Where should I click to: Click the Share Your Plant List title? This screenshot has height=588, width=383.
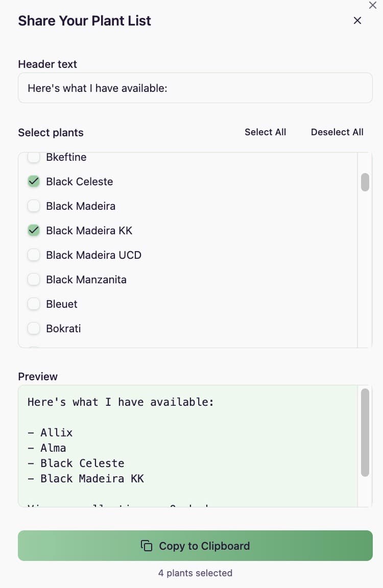tap(84, 20)
